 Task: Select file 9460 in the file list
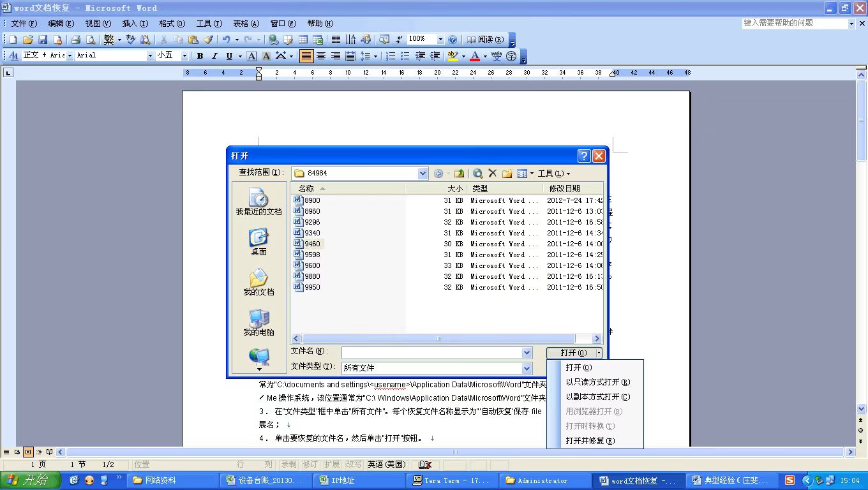[x=312, y=244]
